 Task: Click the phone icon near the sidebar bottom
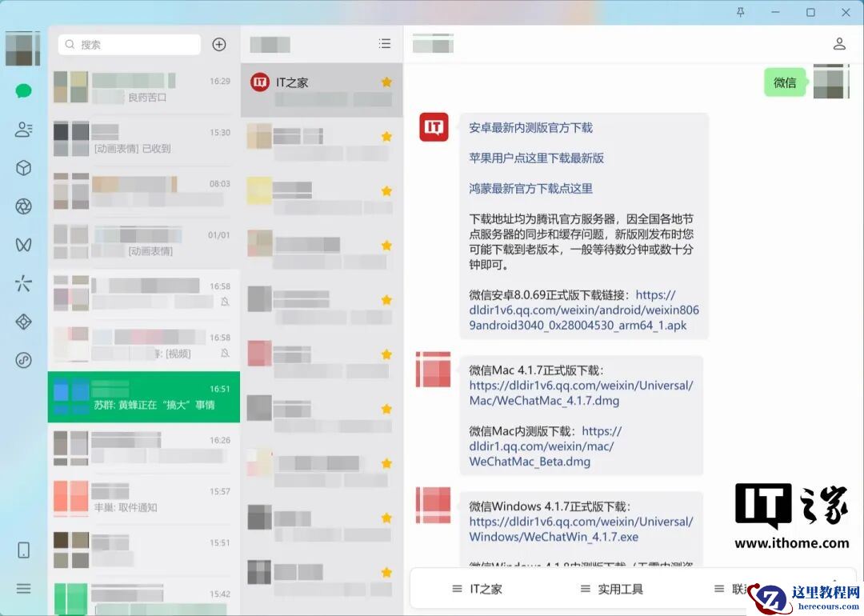(23, 550)
